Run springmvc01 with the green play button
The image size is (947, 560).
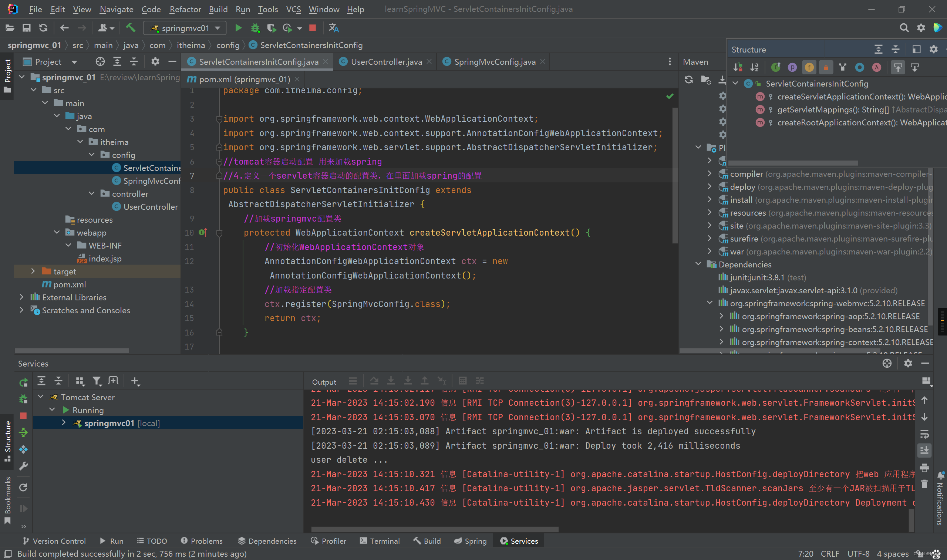pos(238,28)
